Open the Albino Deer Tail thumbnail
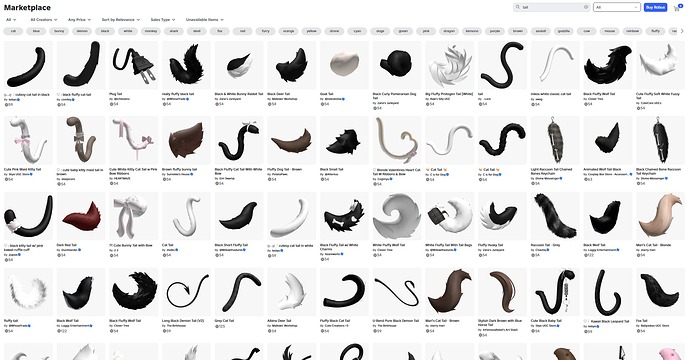Screen dimensions: 690x360 tap(291, 292)
